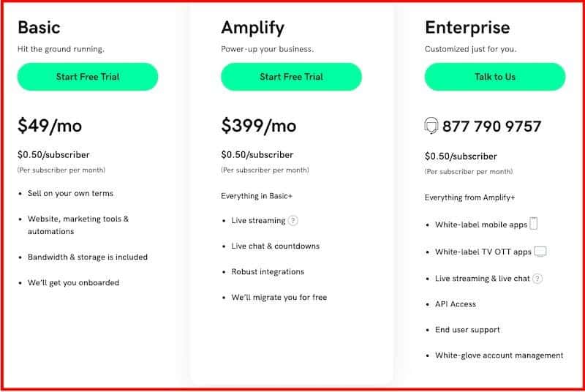
Task: Select the Basic plan heading
Action: tap(39, 28)
